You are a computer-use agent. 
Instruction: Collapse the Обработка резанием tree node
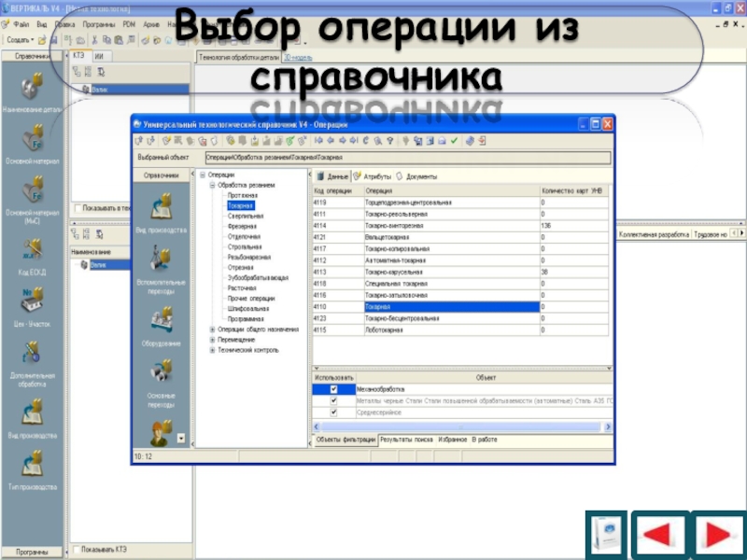point(213,185)
